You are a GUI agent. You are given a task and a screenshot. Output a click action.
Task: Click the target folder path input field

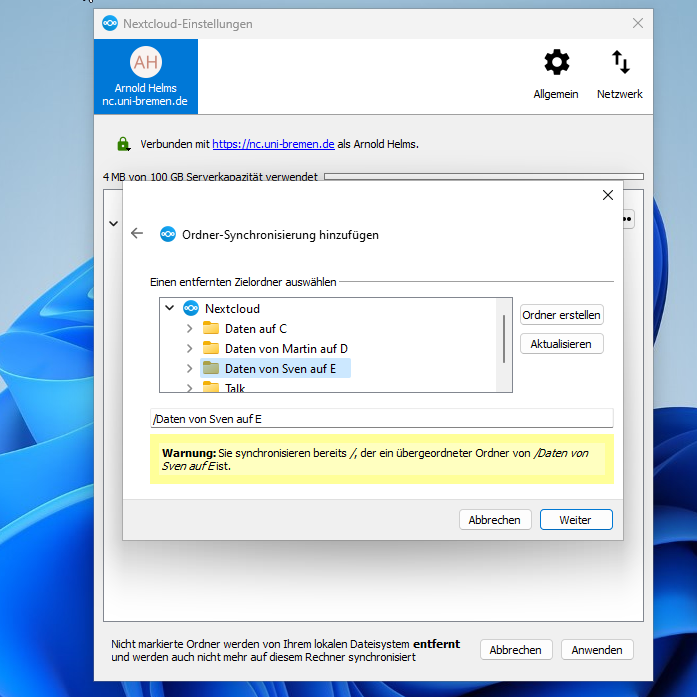[381, 419]
